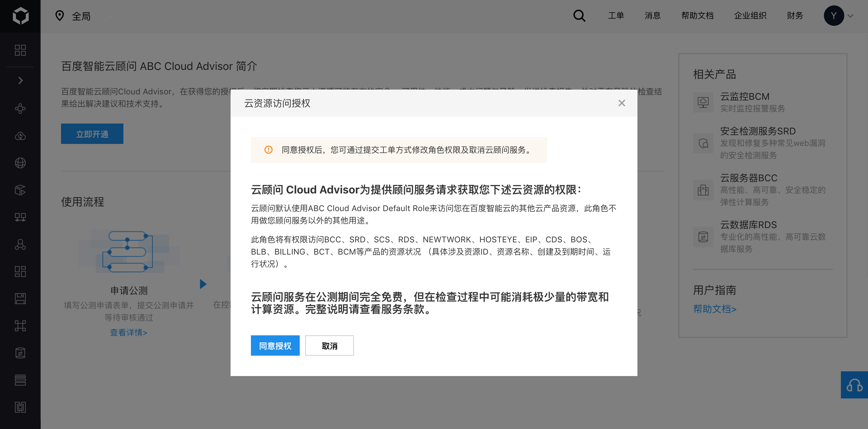Open the stacked rows icon in sidebar
This screenshot has width=868, height=429.
(20, 380)
